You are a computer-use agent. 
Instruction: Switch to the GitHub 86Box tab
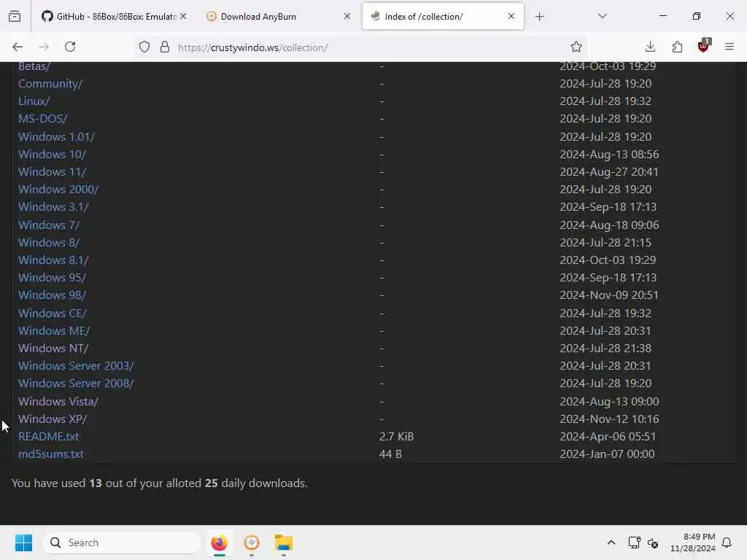(115, 16)
